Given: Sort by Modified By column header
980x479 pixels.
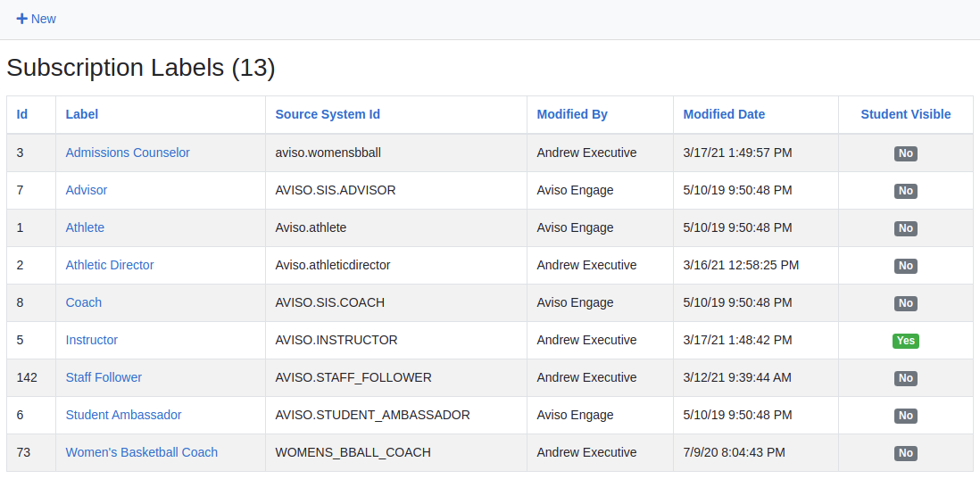Looking at the screenshot, I should [x=572, y=114].
